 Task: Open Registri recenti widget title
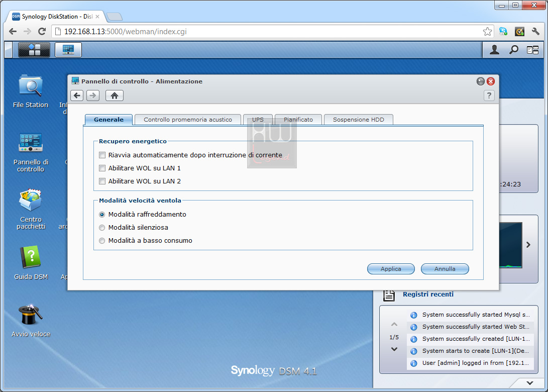click(428, 295)
